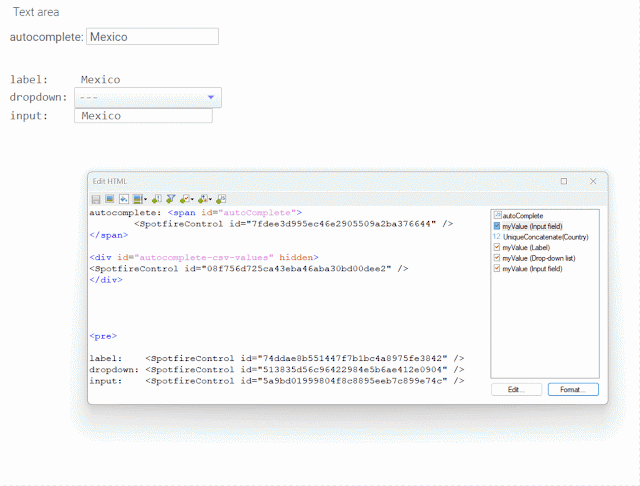Click the closing </span> tag line
Screen dimensions: 640x486
(x=109, y=235)
